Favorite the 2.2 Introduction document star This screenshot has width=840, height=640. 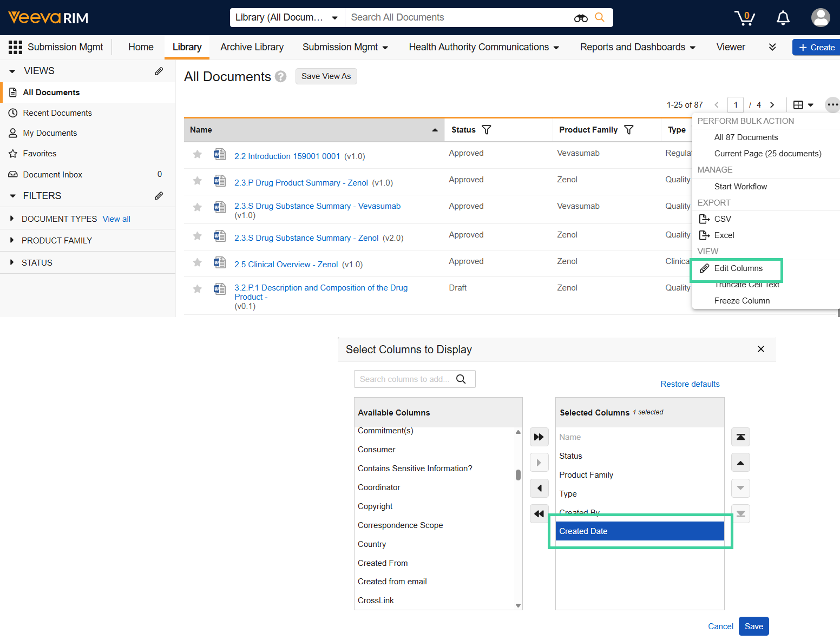pyautogui.click(x=197, y=154)
